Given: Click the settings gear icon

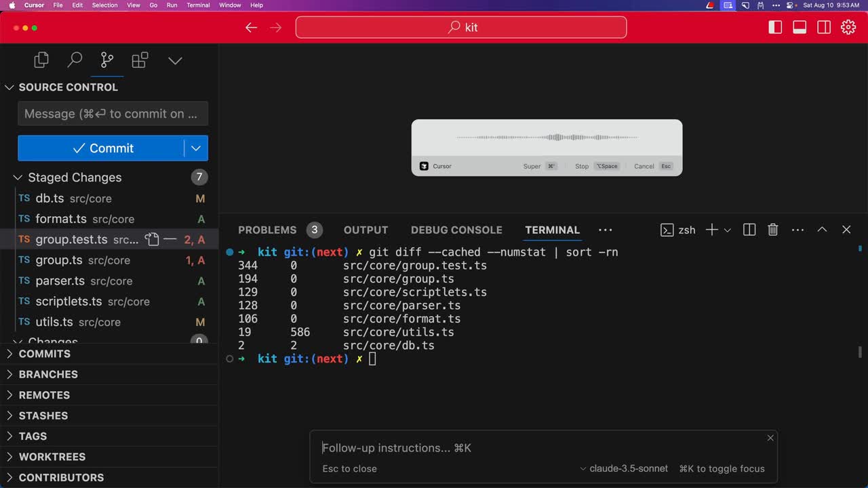Looking at the screenshot, I should coord(848,27).
